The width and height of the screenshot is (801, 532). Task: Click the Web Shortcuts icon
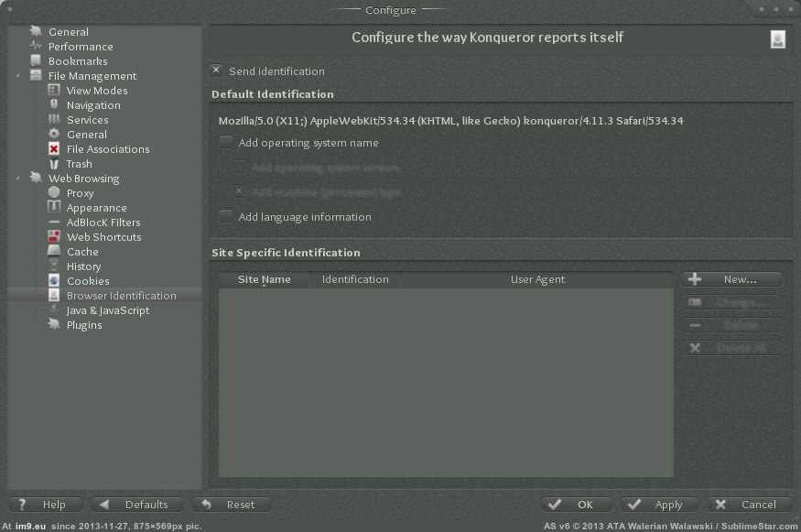(x=54, y=236)
